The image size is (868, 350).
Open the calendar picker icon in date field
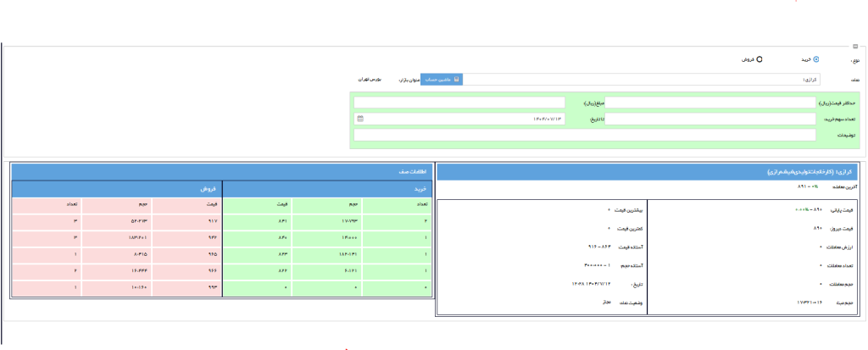pos(359,119)
